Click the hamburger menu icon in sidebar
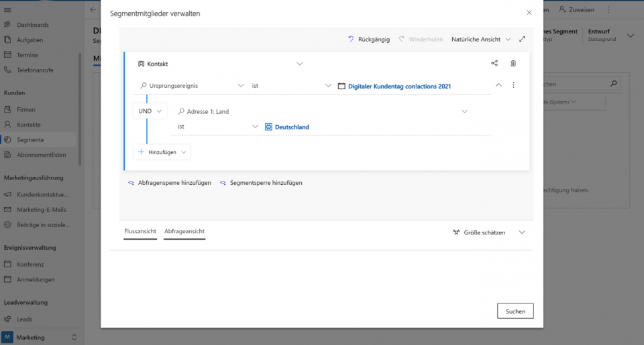644x345 pixels. (8, 9)
